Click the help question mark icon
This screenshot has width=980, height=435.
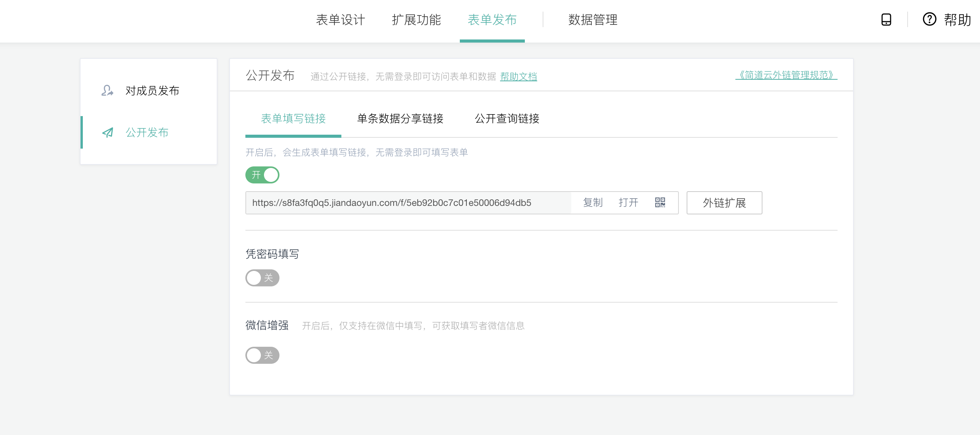929,19
